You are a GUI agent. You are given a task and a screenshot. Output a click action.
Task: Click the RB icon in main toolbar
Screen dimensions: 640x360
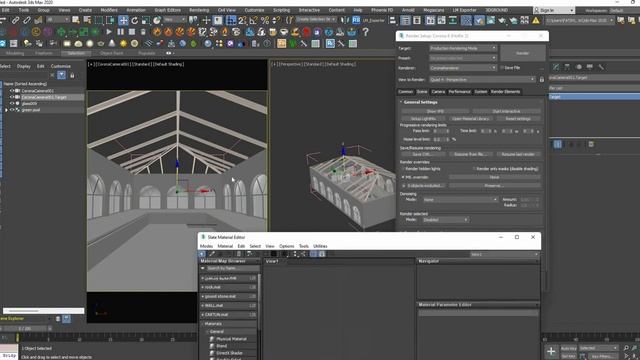click(356, 20)
